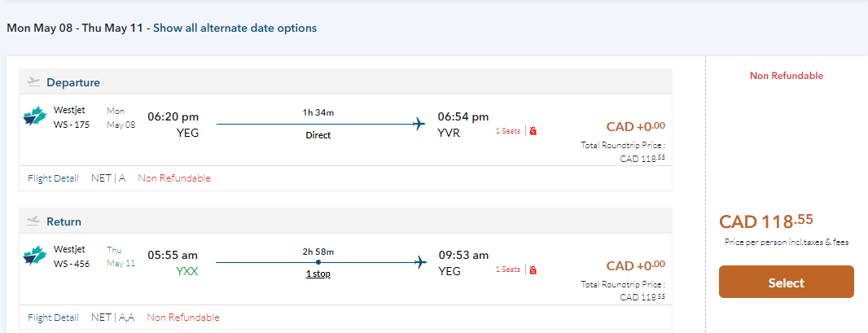The height and width of the screenshot is (333, 868).
Task: Click the 1 Seats label on departure flight
Action: coord(507,130)
